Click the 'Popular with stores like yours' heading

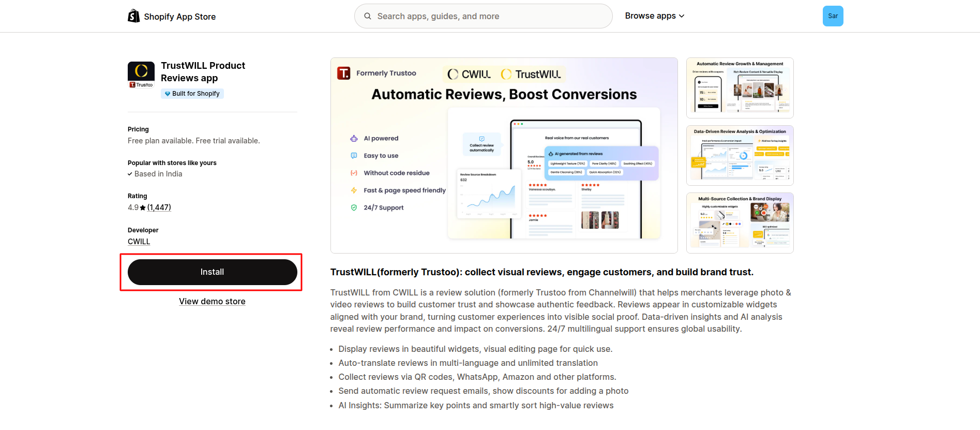point(172,163)
